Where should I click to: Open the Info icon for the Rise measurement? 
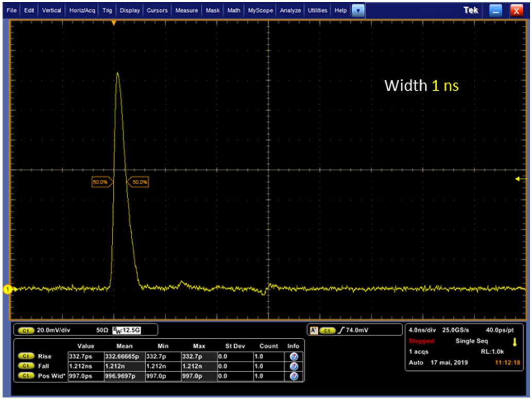pyautogui.click(x=294, y=357)
